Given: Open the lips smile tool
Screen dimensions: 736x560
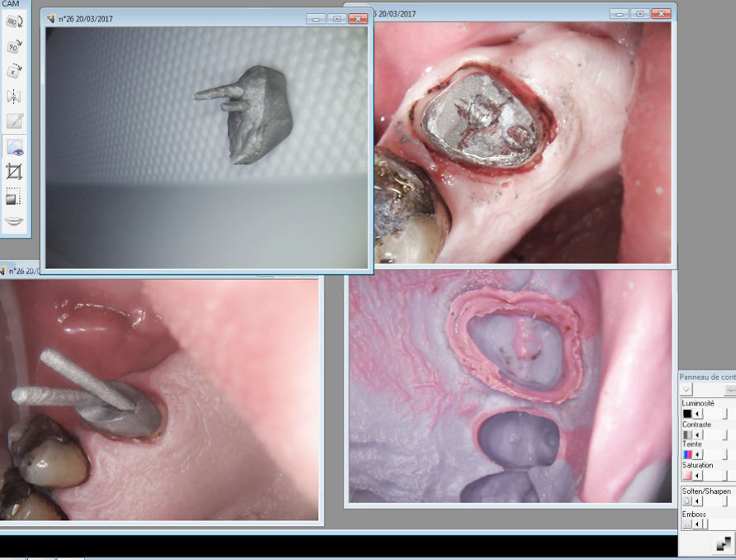Looking at the screenshot, I should coord(15,221).
